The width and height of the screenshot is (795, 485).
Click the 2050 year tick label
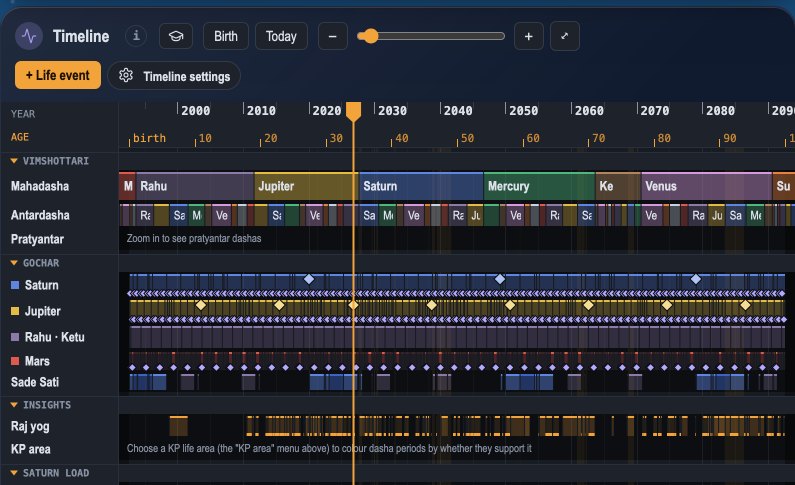(x=524, y=110)
